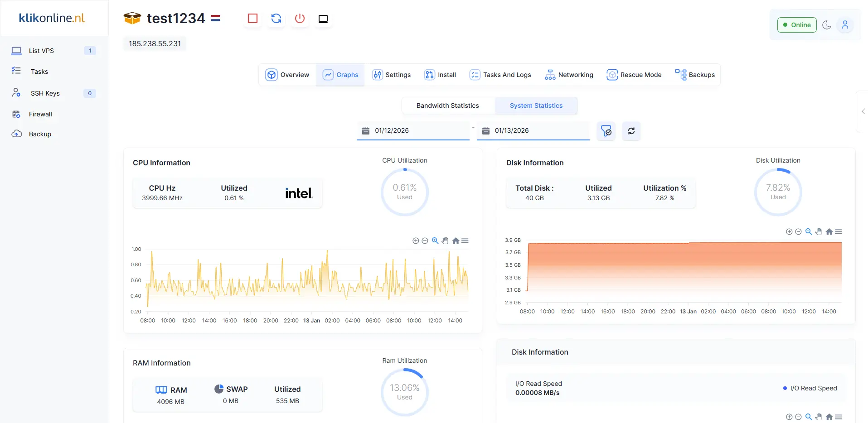Open the user account profile icon
Viewport: 868px width, 423px height.
pyautogui.click(x=845, y=25)
